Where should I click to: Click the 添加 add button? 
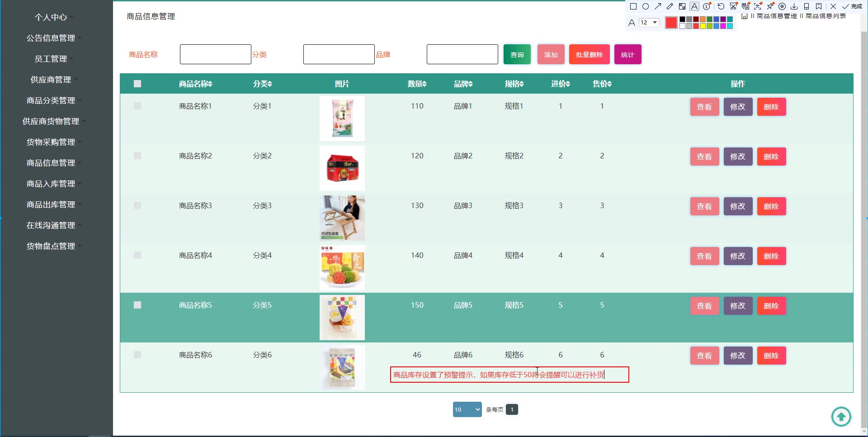pos(551,54)
